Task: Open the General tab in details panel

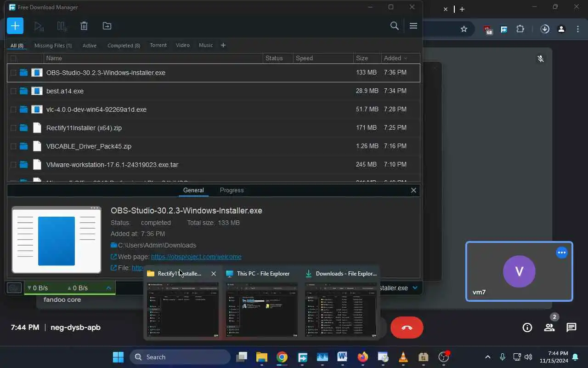Action: coord(193,190)
